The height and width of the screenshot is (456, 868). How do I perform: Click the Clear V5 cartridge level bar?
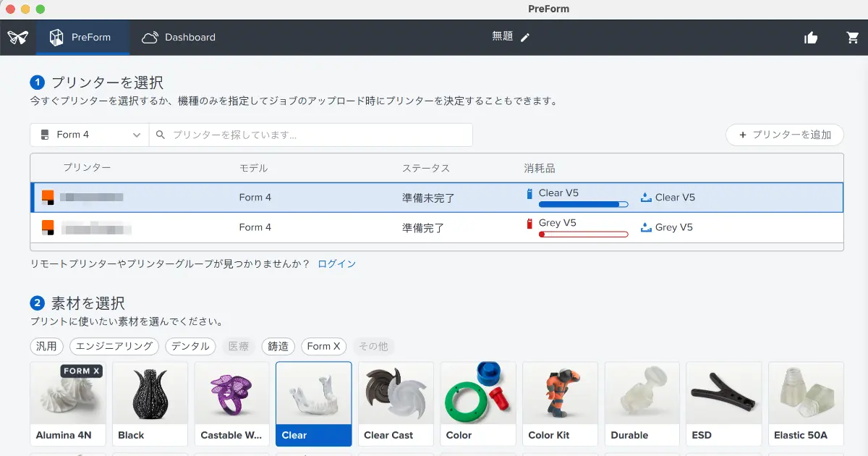[583, 205]
